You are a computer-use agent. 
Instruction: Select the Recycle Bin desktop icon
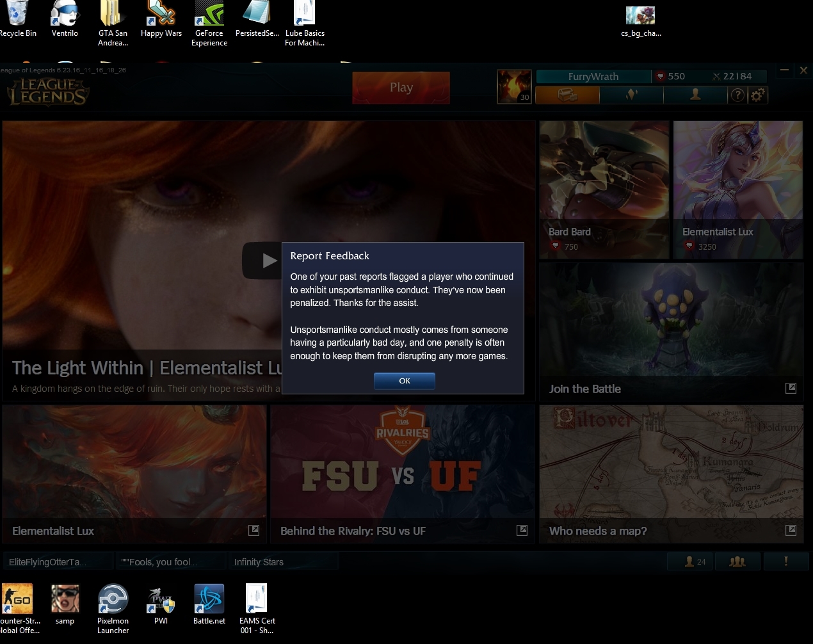17,20
